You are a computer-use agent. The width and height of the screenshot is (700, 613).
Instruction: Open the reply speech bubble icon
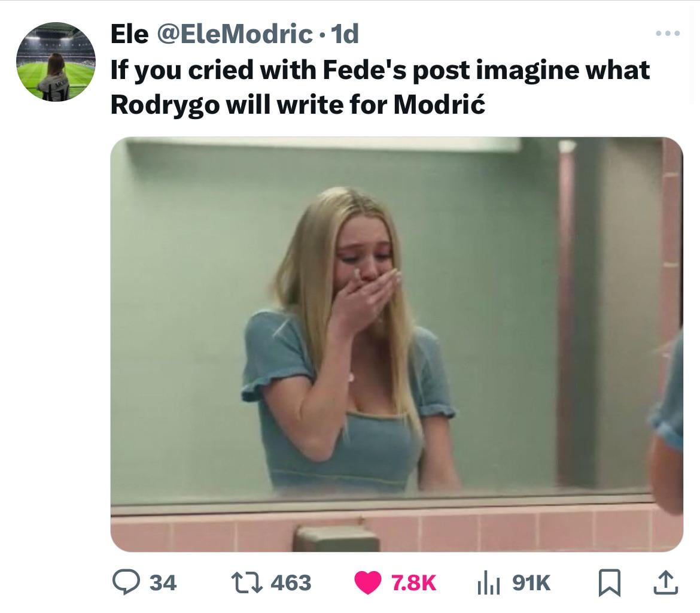tap(126, 582)
